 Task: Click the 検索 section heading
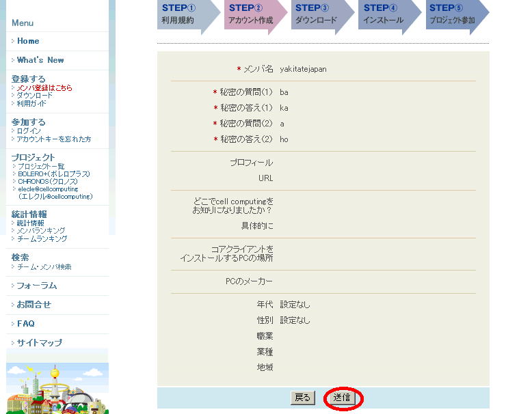(x=20, y=258)
